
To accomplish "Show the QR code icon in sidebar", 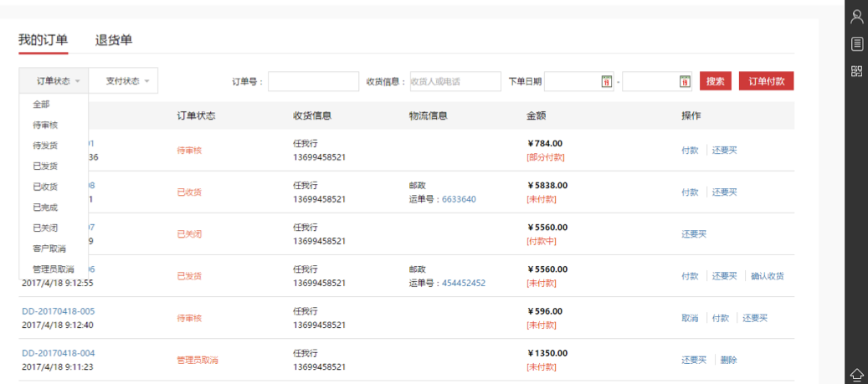I will click(x=856, y=71).
